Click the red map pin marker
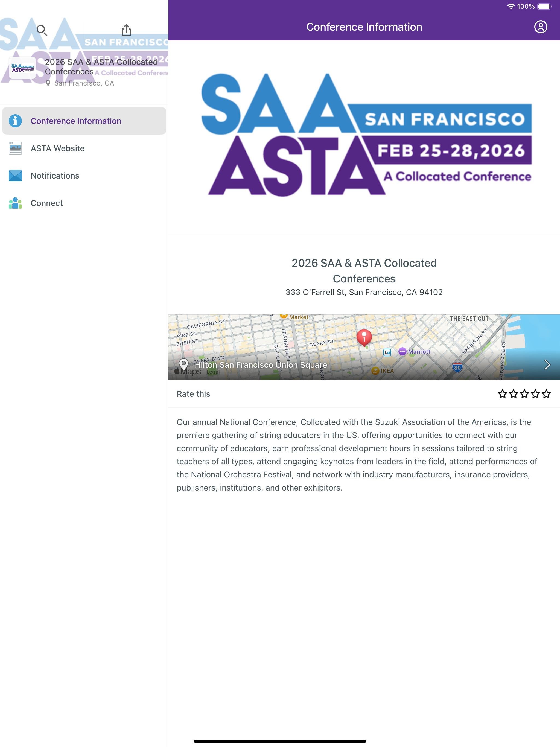560x747 pixels. click(x=364, y=338)
